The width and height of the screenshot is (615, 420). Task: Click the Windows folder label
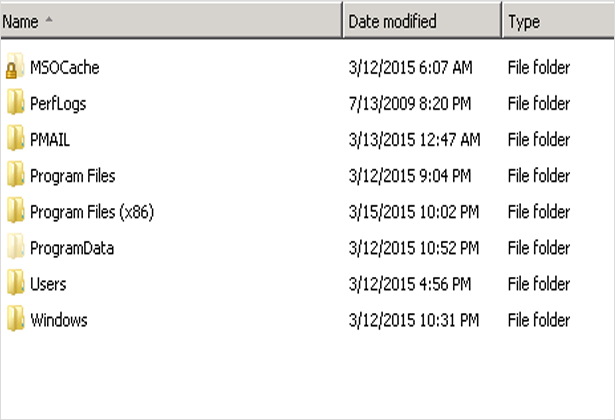[x=59, y=320]
